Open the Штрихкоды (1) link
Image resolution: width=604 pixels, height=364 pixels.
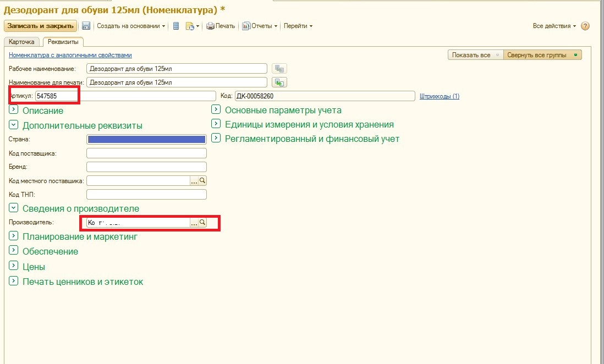(x=439, y=96)
